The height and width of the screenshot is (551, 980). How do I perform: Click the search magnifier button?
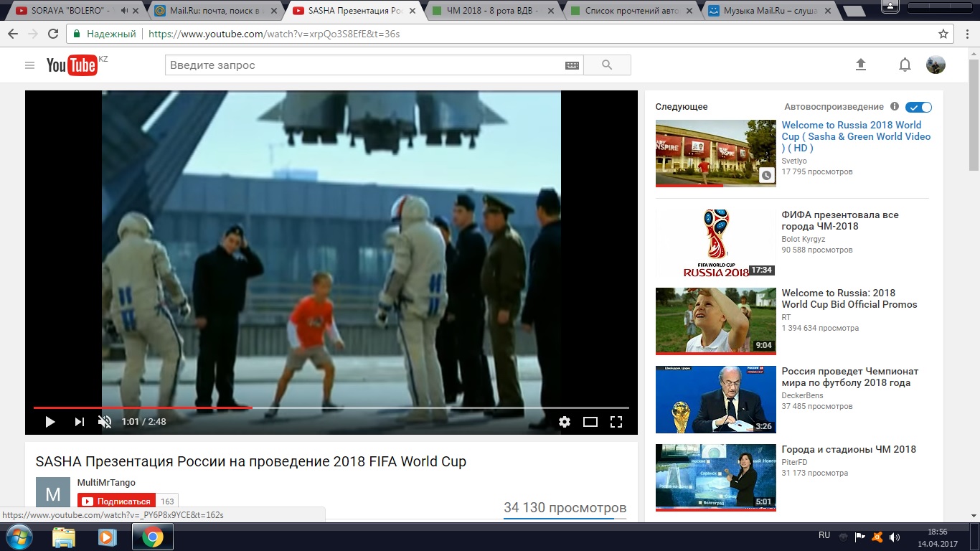point(607,65)
